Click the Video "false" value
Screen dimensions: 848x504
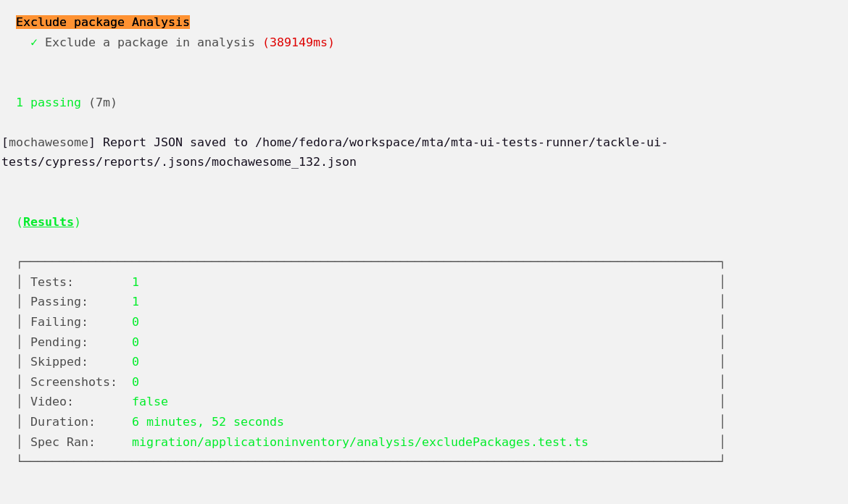click(150, 402)
